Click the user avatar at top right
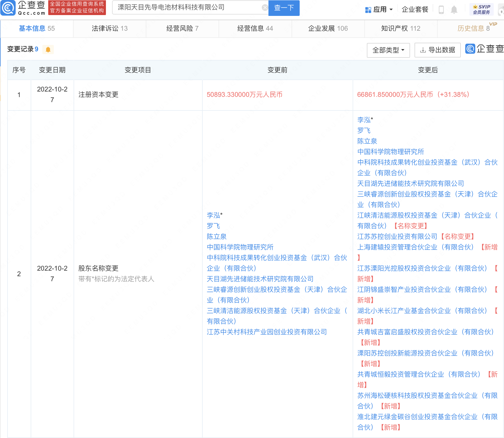 pyautogui.click(x=501, y=11)
